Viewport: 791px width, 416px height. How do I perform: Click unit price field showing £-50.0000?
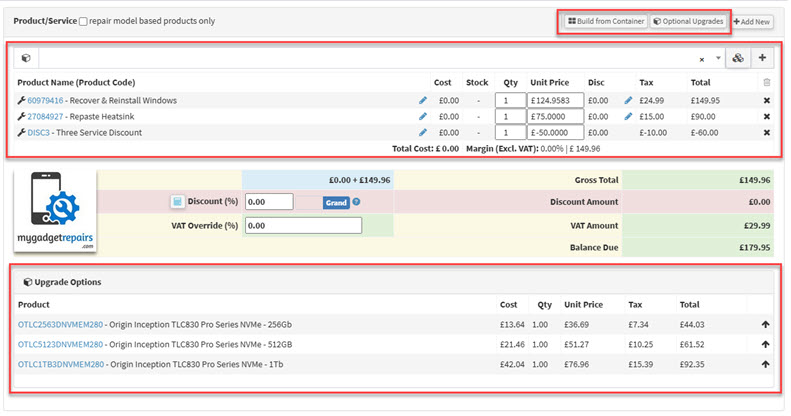click(x=555, y=133)
